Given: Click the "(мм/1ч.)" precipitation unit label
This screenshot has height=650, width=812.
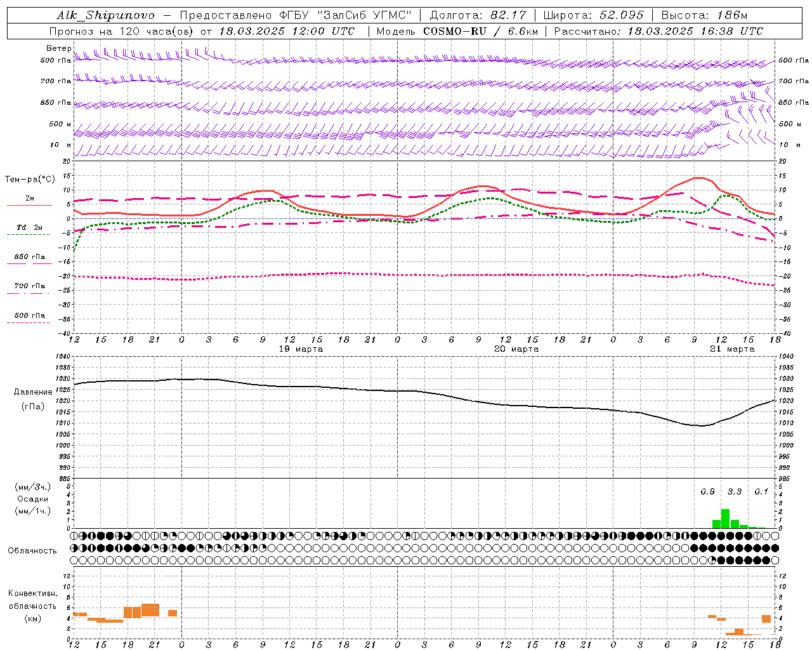Looking at the screenshot, I should point(33,511).
